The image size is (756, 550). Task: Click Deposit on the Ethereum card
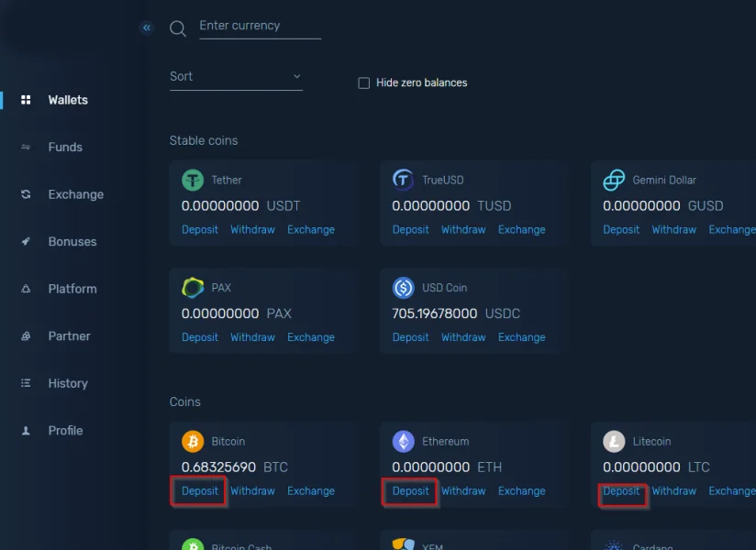[x=410, y=490]
